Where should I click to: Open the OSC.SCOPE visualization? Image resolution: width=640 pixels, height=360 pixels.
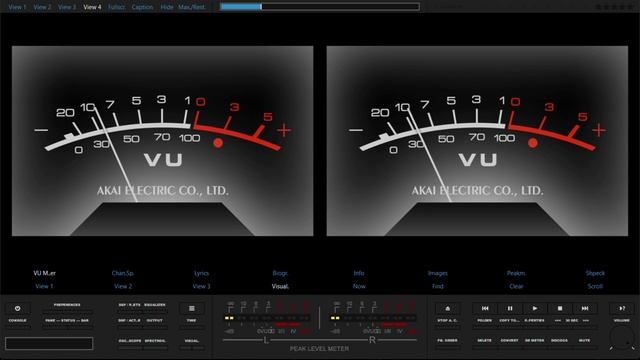pyautogui.click(x=130, y=341)
